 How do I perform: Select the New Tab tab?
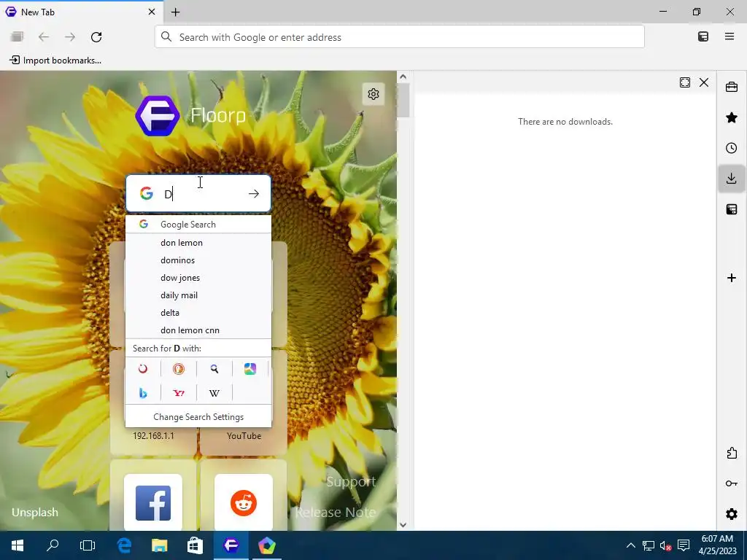tap(81, 12)
